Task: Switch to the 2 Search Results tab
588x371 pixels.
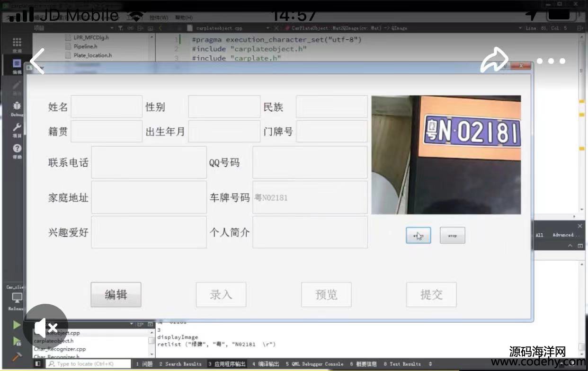Action: [180, 364]
